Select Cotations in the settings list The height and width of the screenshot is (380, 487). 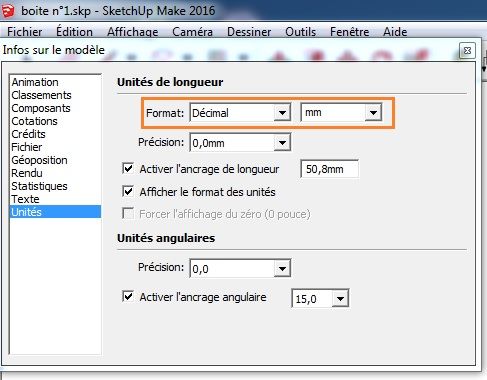(x=55, y=121)
